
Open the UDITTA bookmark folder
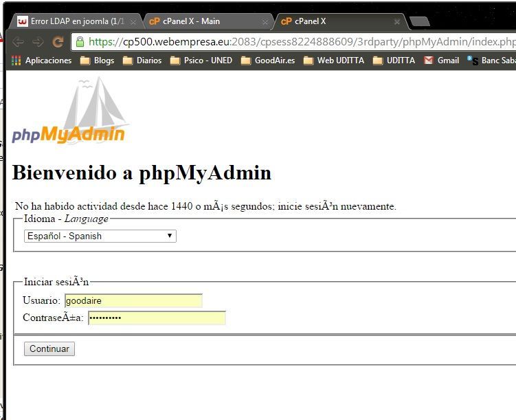point(394,60)
